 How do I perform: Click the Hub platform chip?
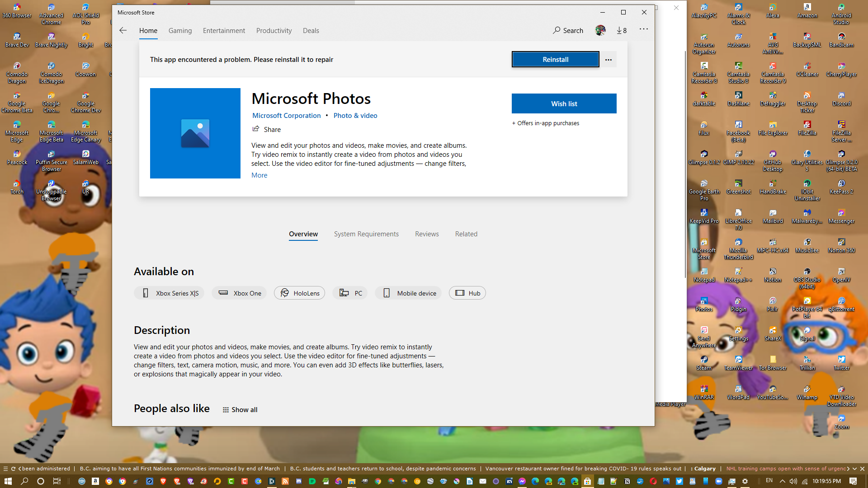pos(467,293)
